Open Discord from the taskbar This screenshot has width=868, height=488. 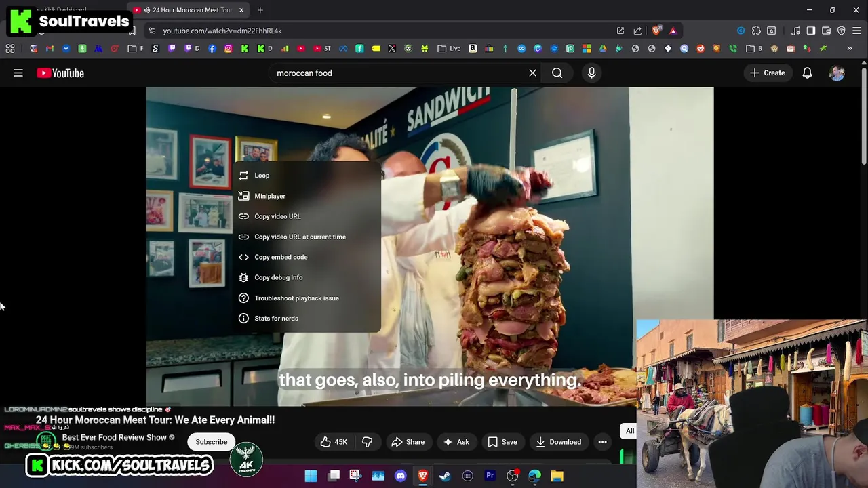coord(400,476)
